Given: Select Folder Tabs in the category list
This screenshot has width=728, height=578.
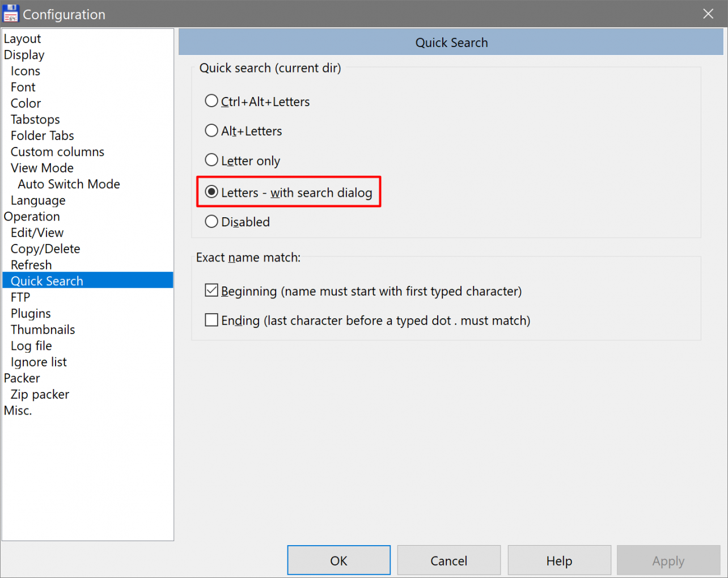Looking at the screenshot, I should 43,136.
